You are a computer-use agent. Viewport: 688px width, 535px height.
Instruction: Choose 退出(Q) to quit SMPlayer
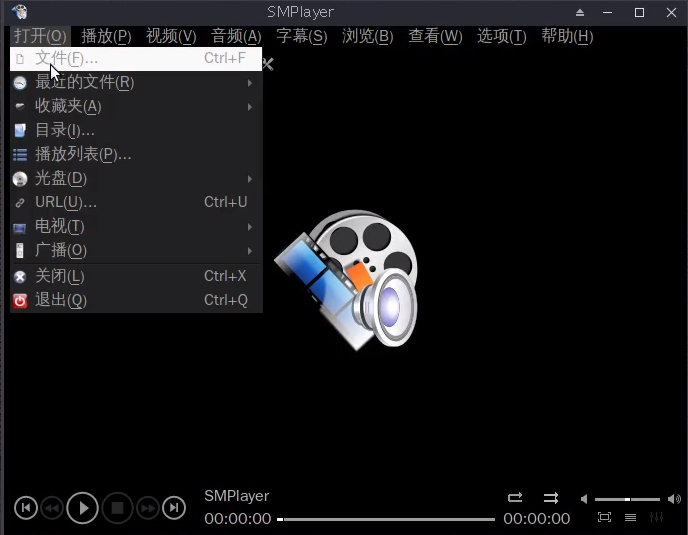point(136,301)
